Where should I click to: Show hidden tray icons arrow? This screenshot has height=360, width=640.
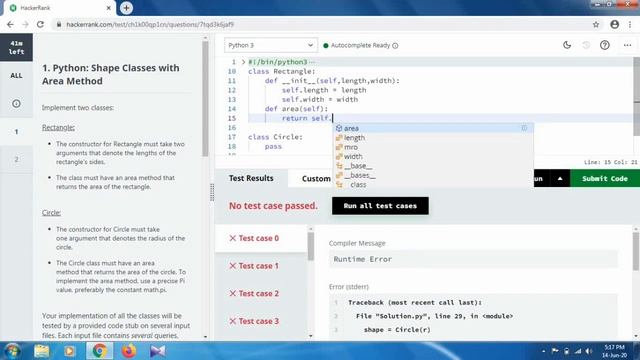coord(543,351)
